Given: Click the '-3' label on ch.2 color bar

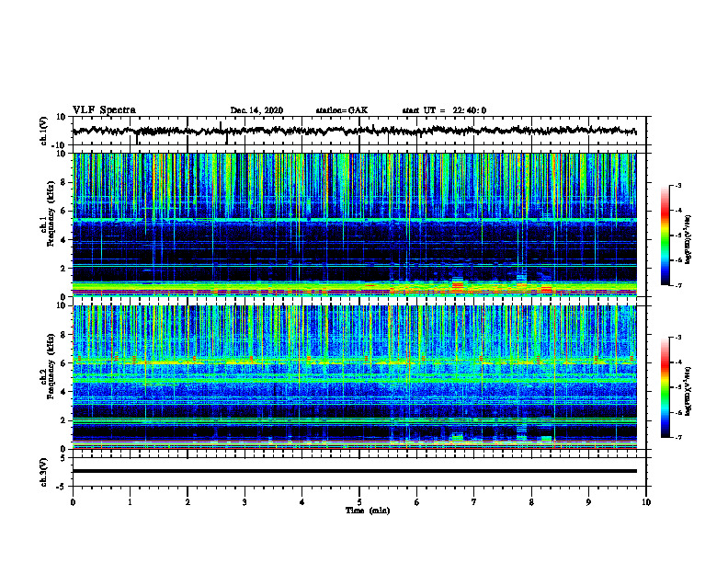Looking at the screenshot, I should pos(677,338).
